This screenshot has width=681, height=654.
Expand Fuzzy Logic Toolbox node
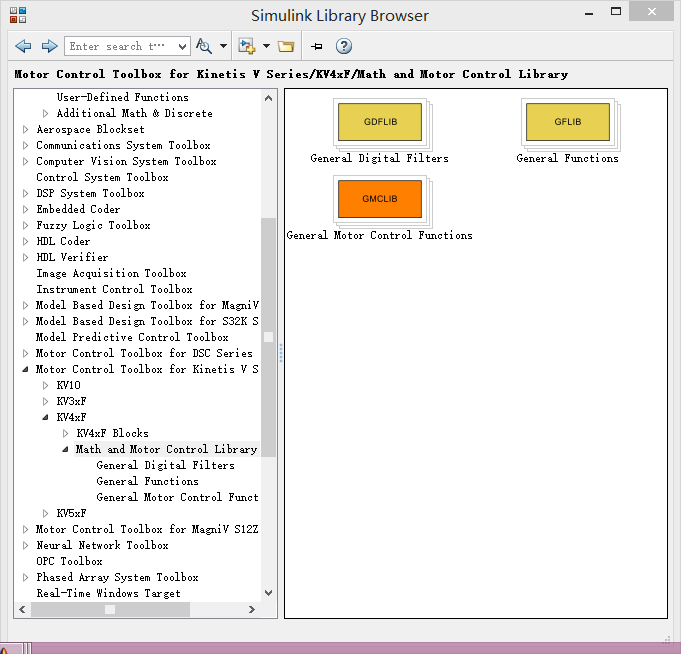click(25, 225)
